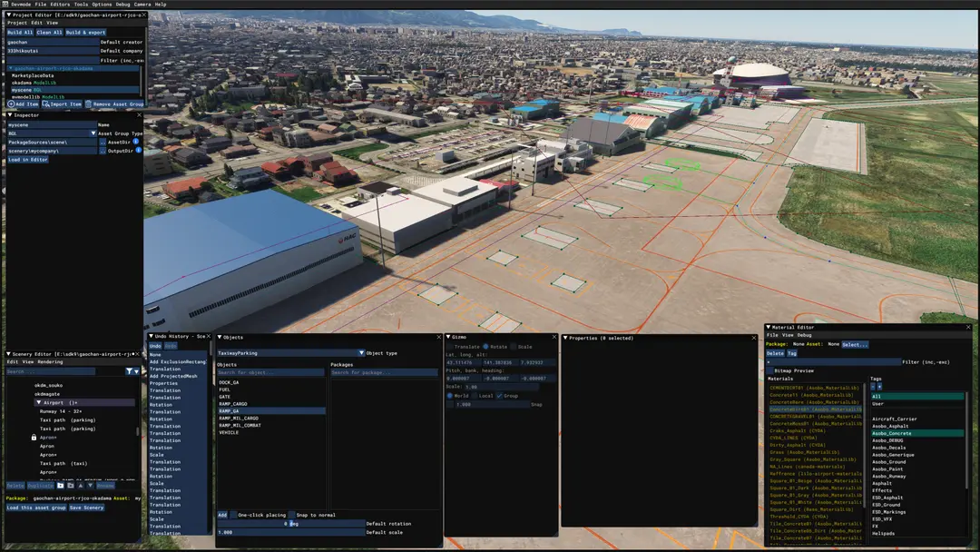Collapse the Undo History panel
Viewport: 980px width, 552px height.
click(152, 336)
